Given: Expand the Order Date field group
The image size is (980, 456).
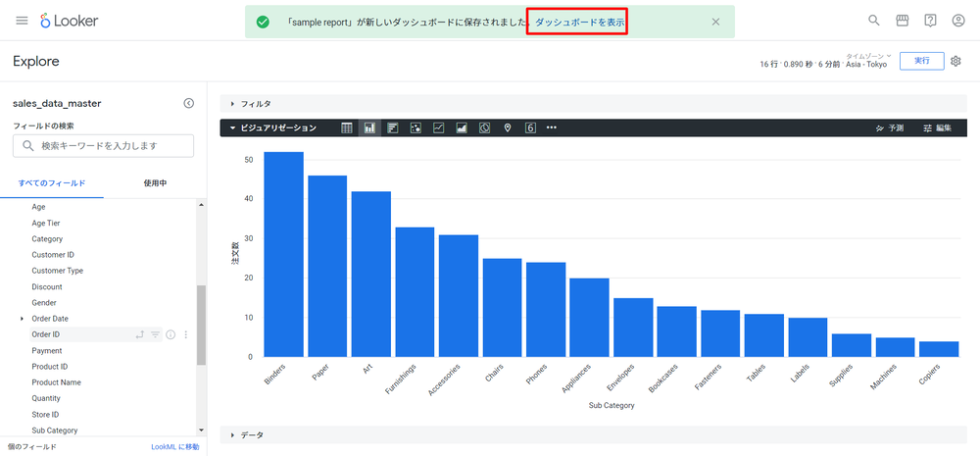Looking at the screenshot, I should [23, 319].
